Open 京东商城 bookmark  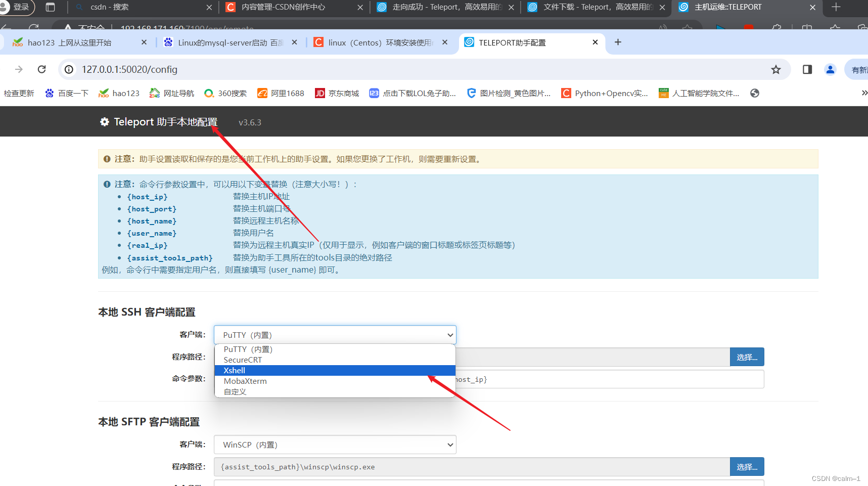[337, 93]
